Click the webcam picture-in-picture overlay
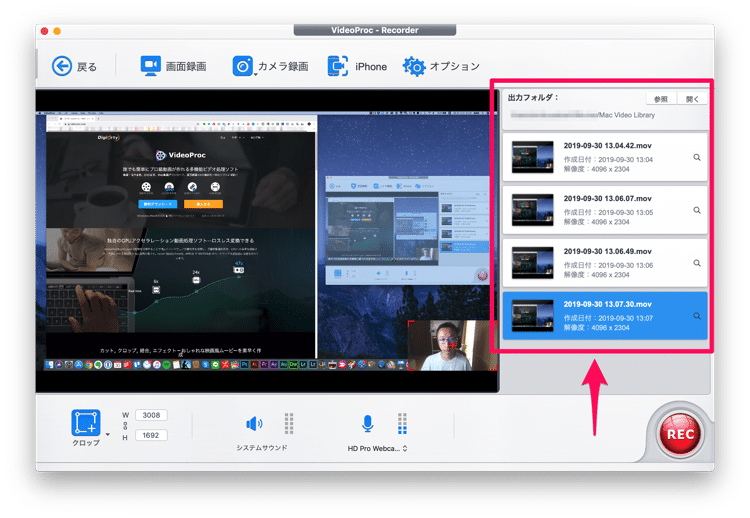Viewport: 750px width, 518px height. tap(452, 346)
